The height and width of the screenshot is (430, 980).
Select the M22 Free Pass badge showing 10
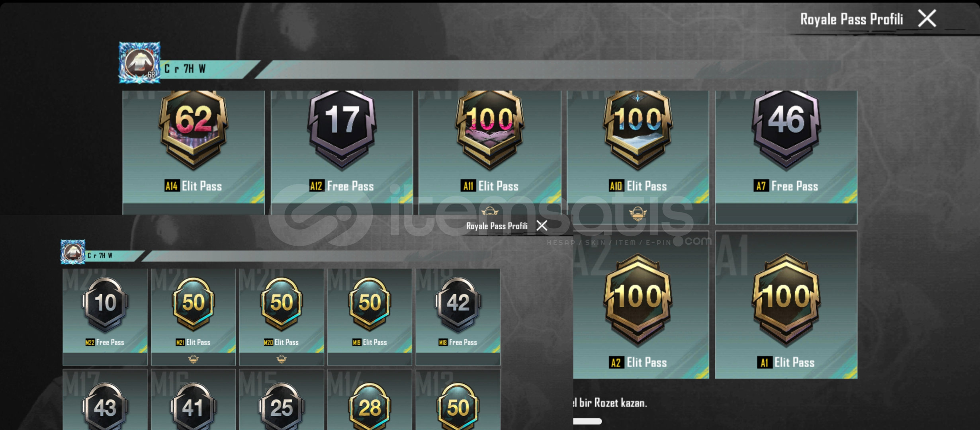(x=105, y=317)
